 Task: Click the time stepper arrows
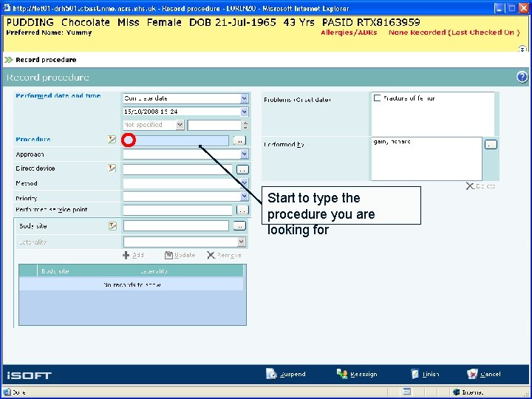[x=245, y=125]
